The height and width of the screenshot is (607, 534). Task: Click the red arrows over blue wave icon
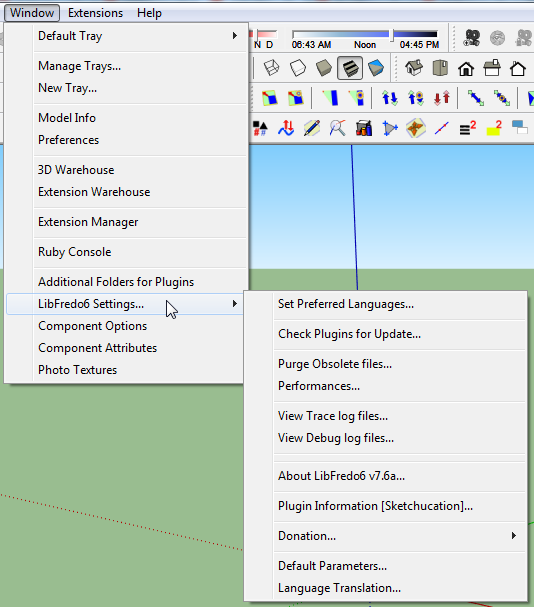286,128
